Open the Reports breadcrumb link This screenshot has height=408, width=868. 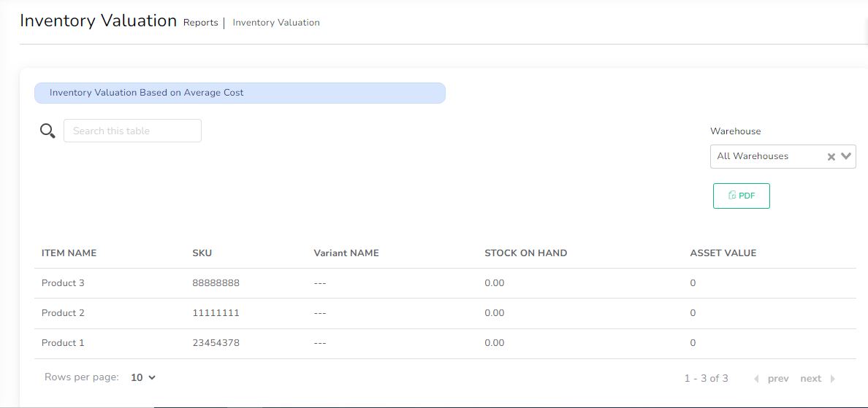pos(200,23)
